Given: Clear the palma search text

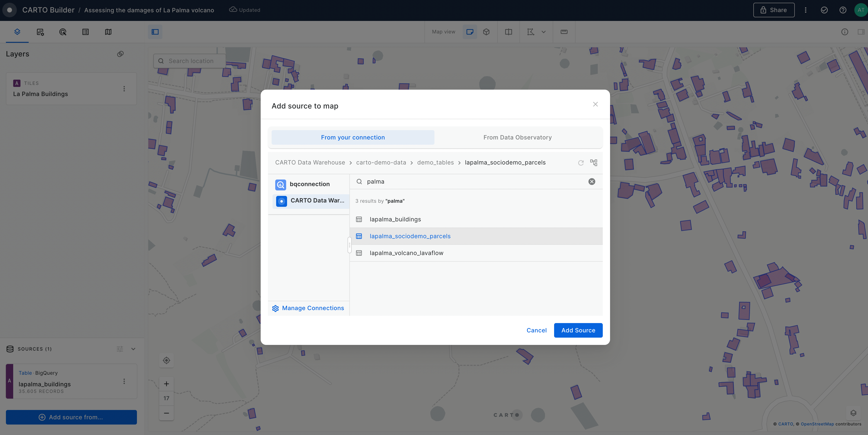Looking at the screenshot, I should tap(592, 182).
